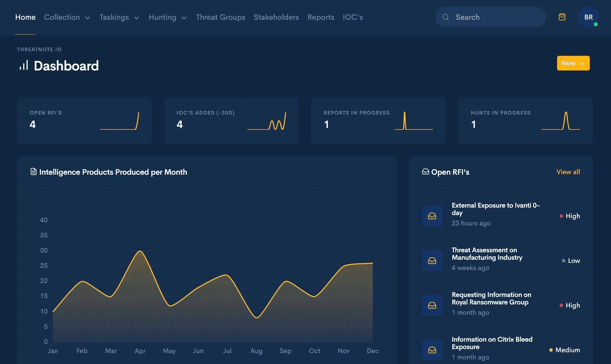Image resolution: width=611 pixels, height=364 pixels.
Task: Click the '23 hours ago' timestamp
Action: tap(471, 223)
